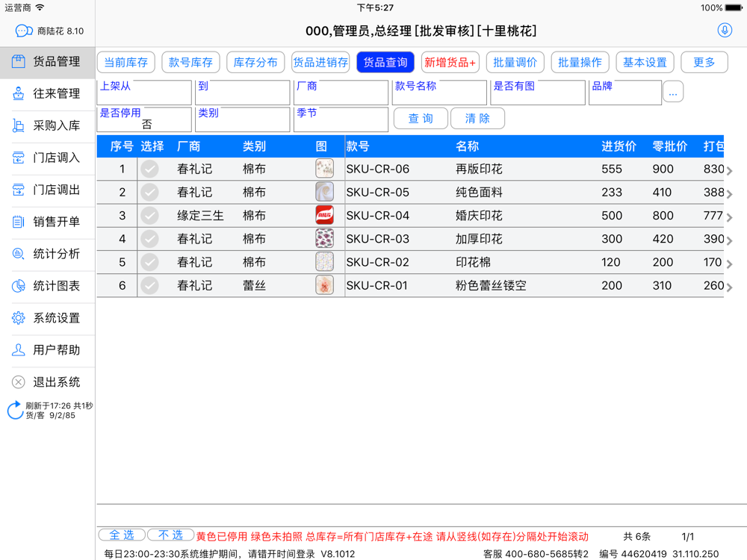Screen dimensions: 747x560
Task: Open the 更多 tab menu
Action: [x=704, y=63]
